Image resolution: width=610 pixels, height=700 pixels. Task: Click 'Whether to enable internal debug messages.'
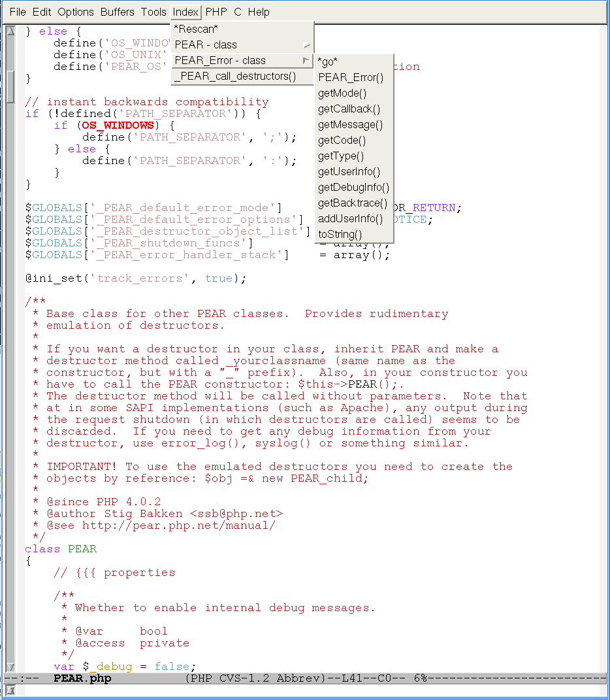click(225, 608)
